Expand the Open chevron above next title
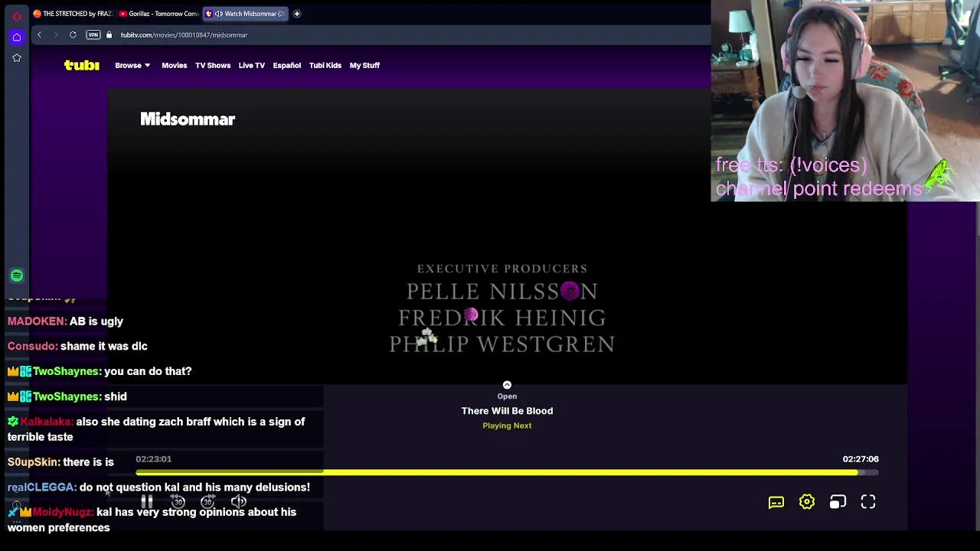Viewport: 980px width, 551px height. point(507,386)
